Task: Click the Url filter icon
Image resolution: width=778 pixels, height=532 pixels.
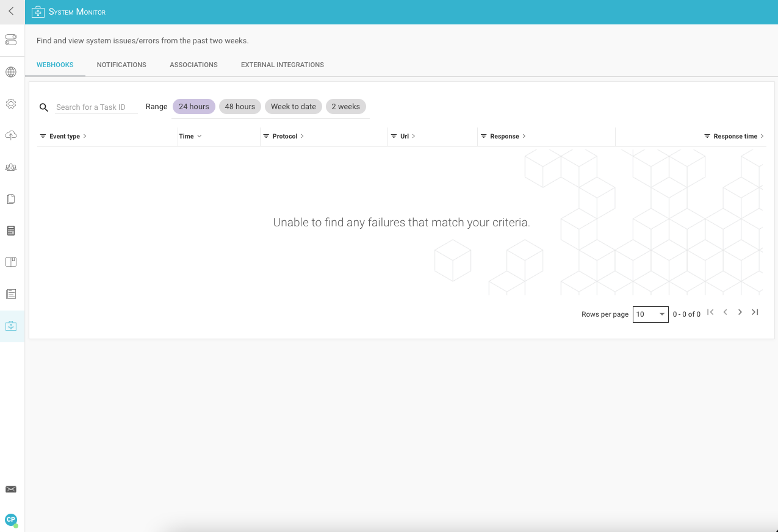Action: coord(394,136)
